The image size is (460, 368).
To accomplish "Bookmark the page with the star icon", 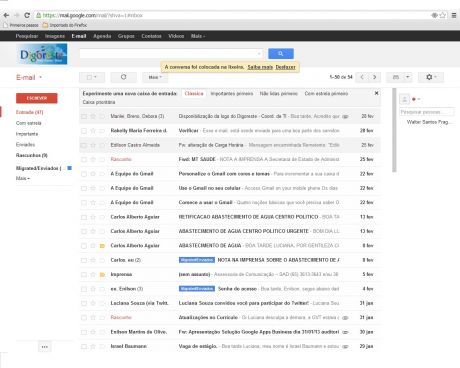I will [x=443, y=15].
